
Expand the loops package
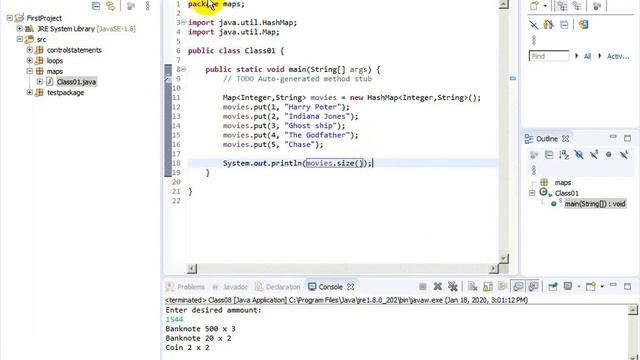pos(29,60)
